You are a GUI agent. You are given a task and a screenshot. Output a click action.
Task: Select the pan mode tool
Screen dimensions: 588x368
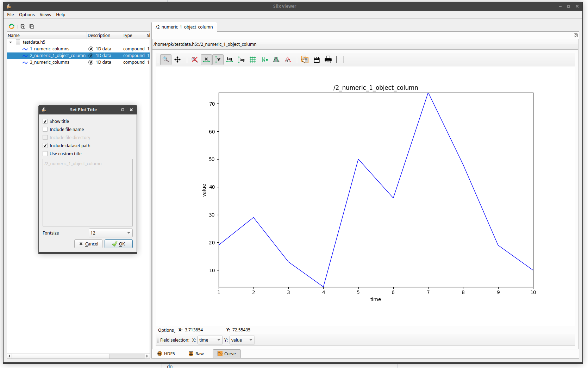(177, 60)
